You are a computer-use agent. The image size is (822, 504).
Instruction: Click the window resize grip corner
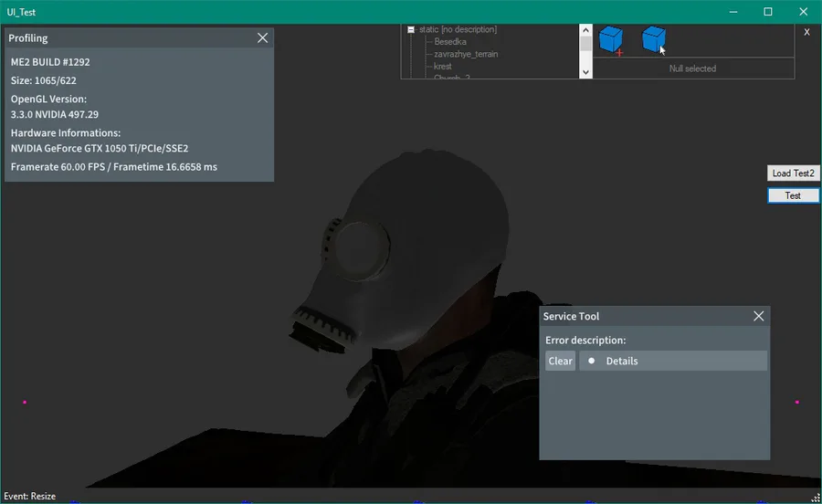pyautogui.click(x=816, y=498)
